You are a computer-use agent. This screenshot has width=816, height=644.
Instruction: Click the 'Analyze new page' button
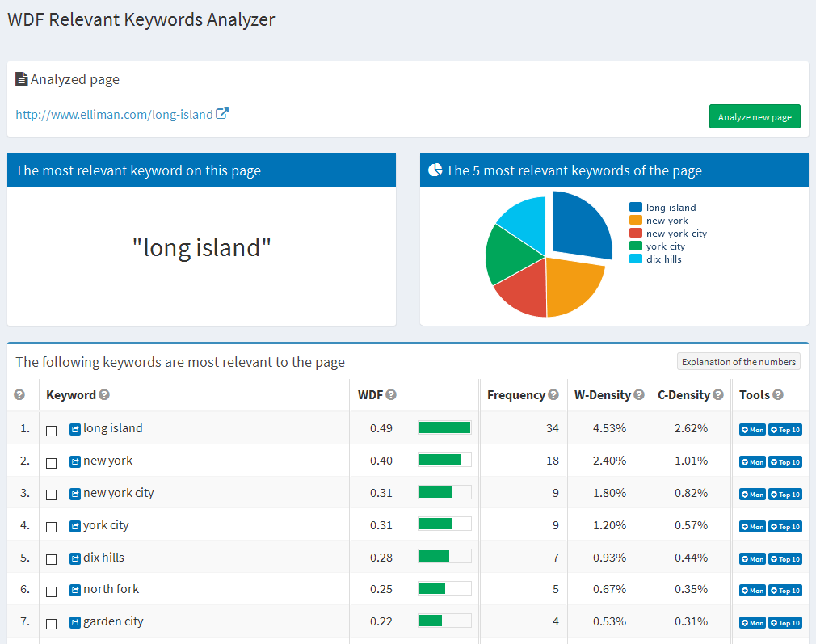point(754,116)
